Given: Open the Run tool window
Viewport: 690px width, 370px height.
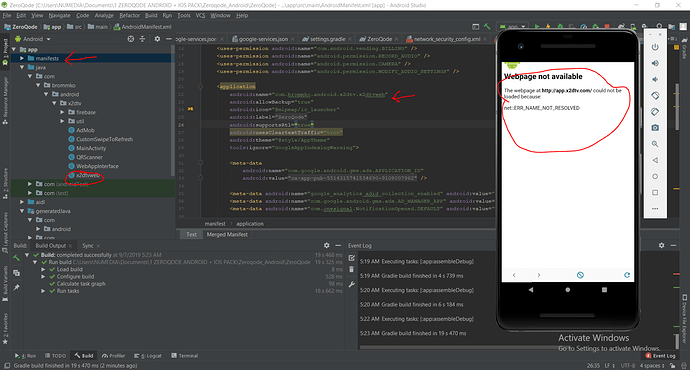Looking at the screenshot, I should 26,355.
